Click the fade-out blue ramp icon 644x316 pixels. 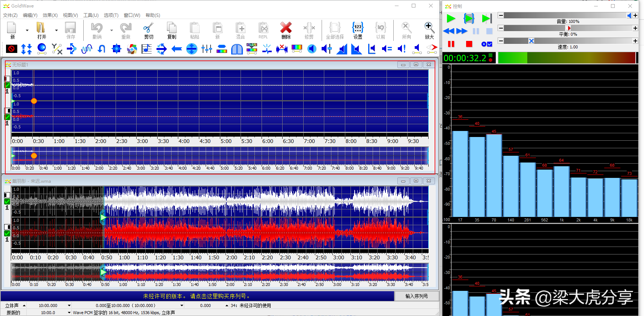pos(357,49)
